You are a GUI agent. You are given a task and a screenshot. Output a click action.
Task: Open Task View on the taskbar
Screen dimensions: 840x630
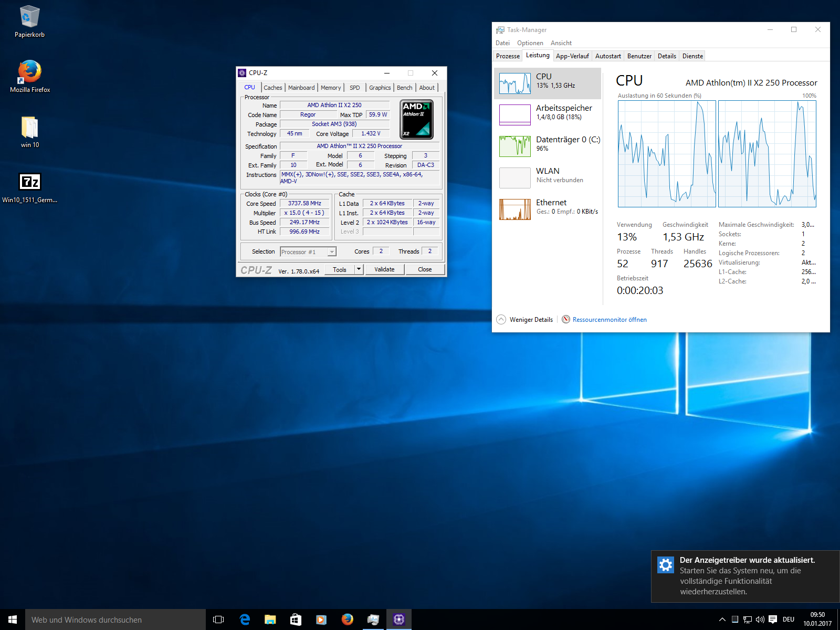pyautogui.click(x=218, y=619)
